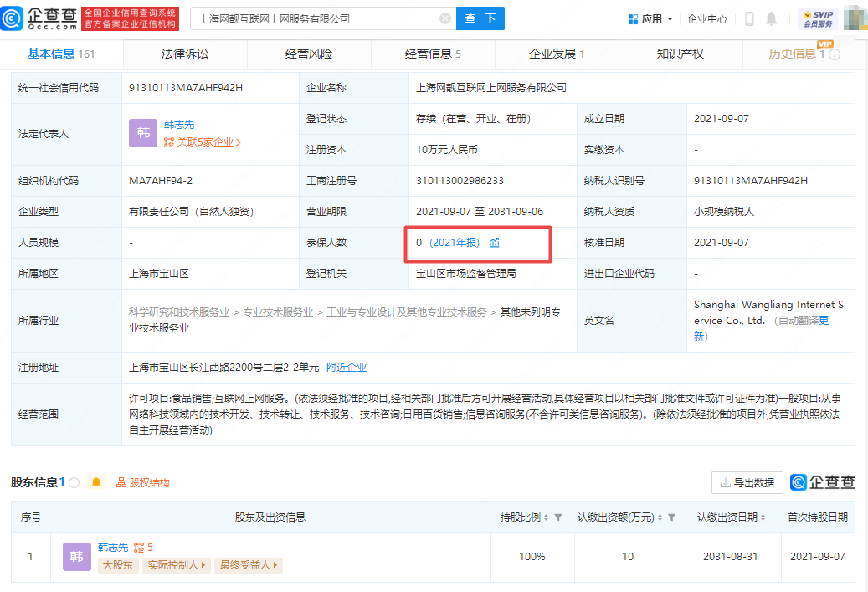Screen dimensions: 868x592
Task: Click the chart icon beside 2021年报
Action: pyautogui.click(x=495, y=243)
